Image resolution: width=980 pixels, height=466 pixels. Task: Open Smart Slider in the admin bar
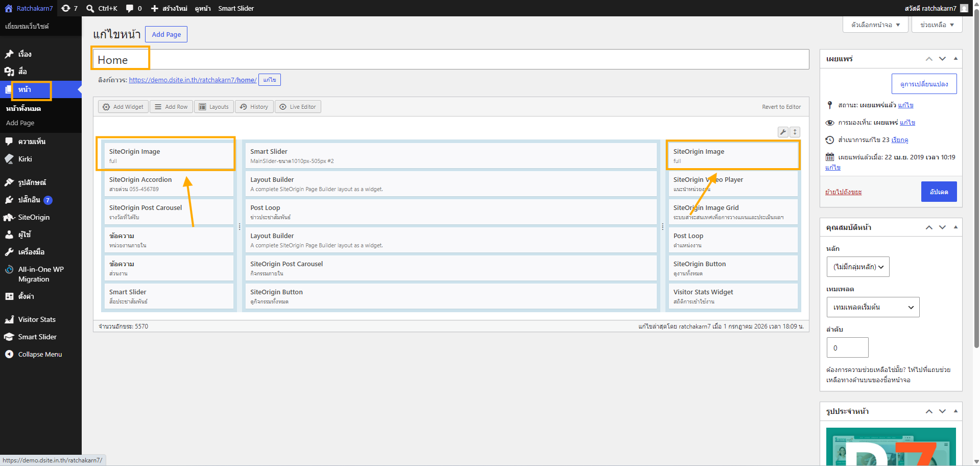point(236,8)
